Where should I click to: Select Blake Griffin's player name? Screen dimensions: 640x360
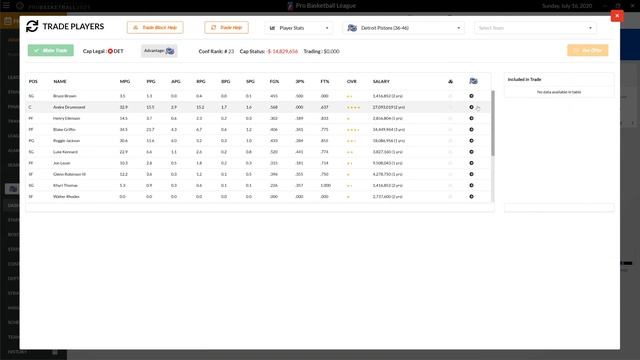coord(64,129)
